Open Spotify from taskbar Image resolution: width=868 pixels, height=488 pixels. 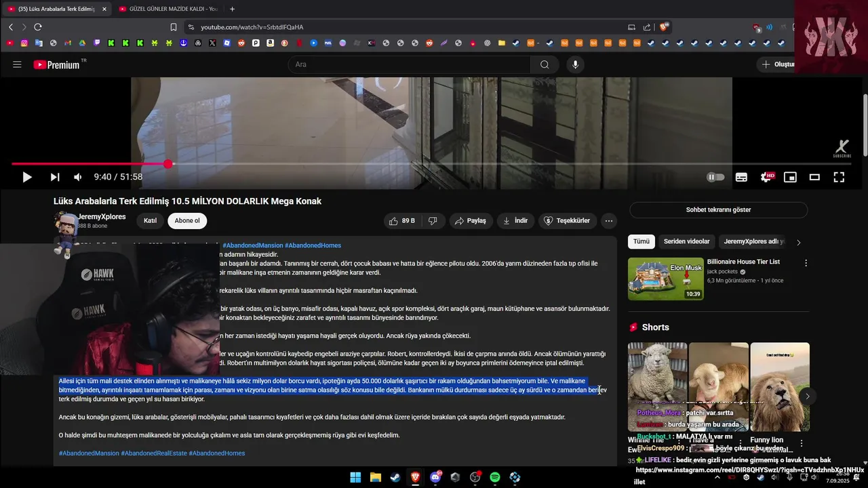point(495,478)
